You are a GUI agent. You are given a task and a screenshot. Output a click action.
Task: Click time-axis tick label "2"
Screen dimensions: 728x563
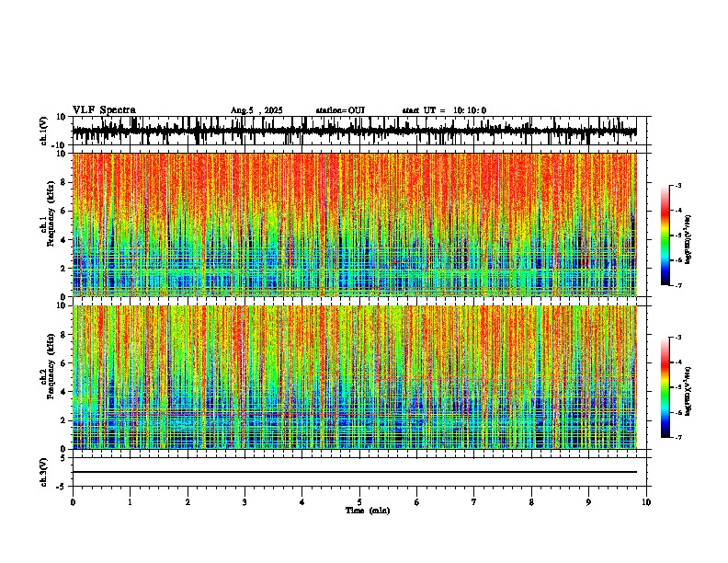pos(188,502)
